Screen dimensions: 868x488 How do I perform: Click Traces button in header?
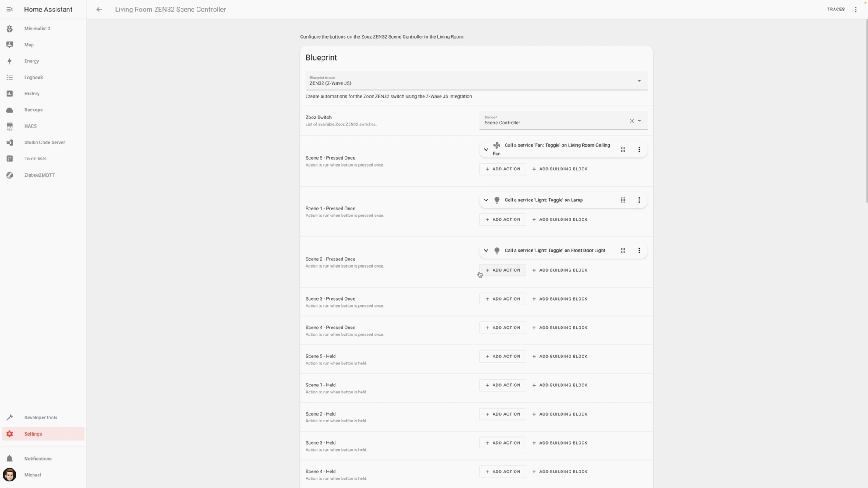coord(835,9)
